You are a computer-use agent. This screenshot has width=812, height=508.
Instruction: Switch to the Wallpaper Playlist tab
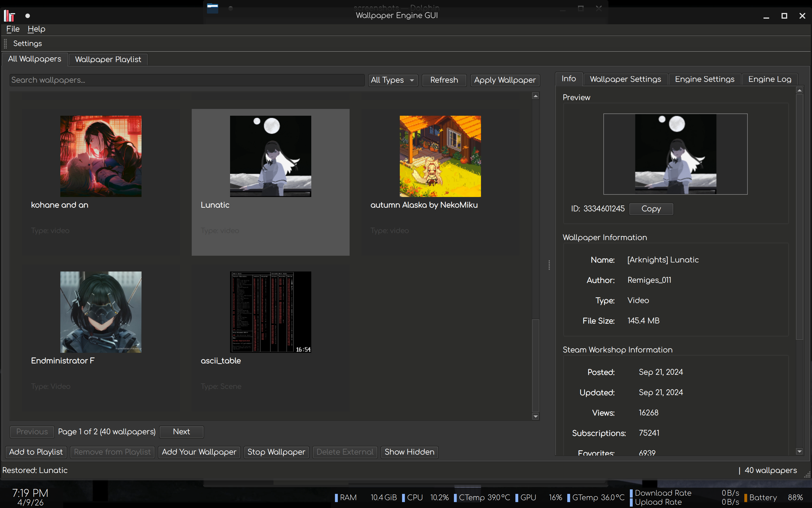coord(108,60)
